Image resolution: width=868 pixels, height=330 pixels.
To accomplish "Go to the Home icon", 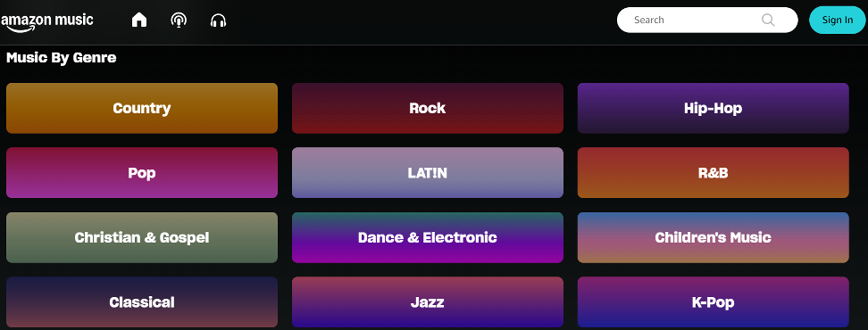I will 139,21.
